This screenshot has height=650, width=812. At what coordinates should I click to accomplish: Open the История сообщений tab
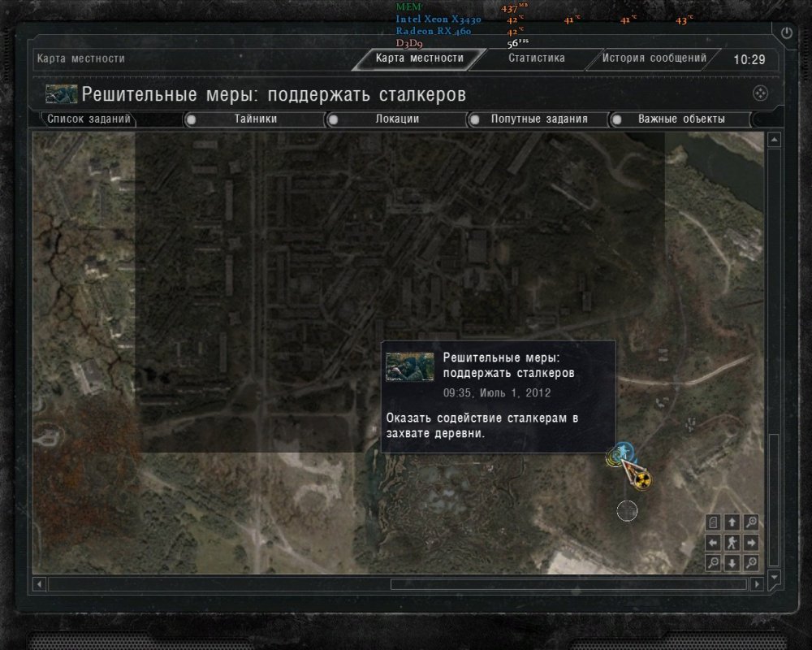coord(654,58)
